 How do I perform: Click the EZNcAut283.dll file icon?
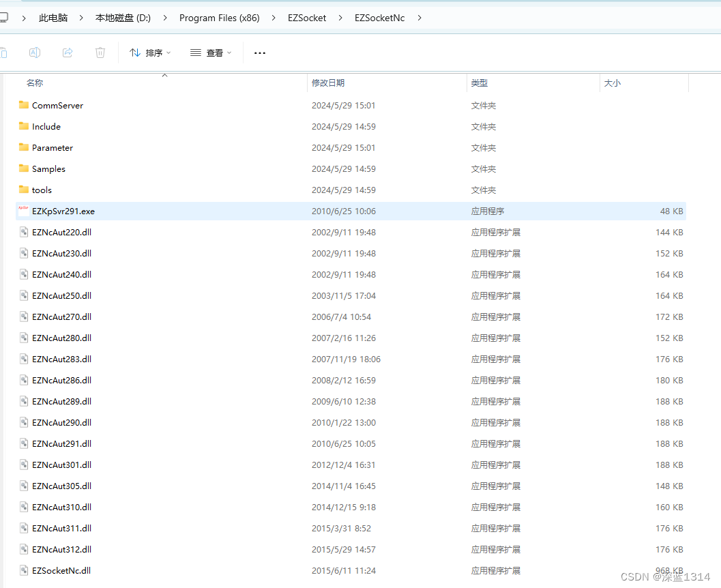click(24, 359)
